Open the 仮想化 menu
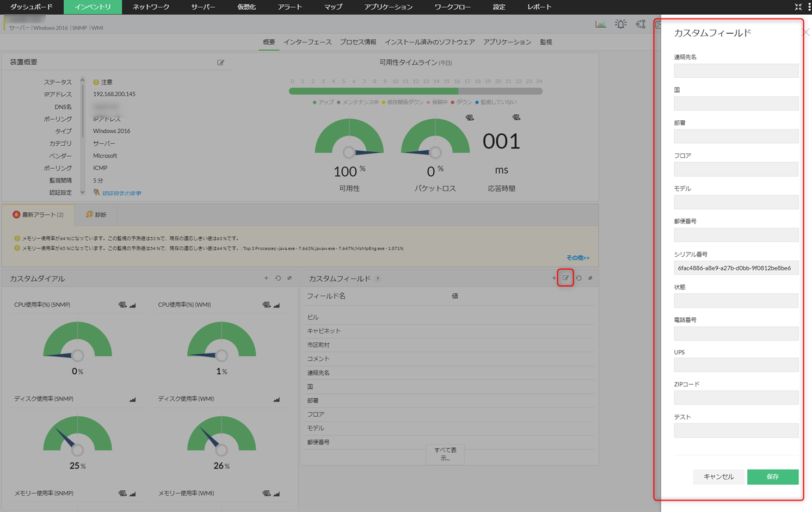Screen dimensions: 812x512 coord(247,7)
